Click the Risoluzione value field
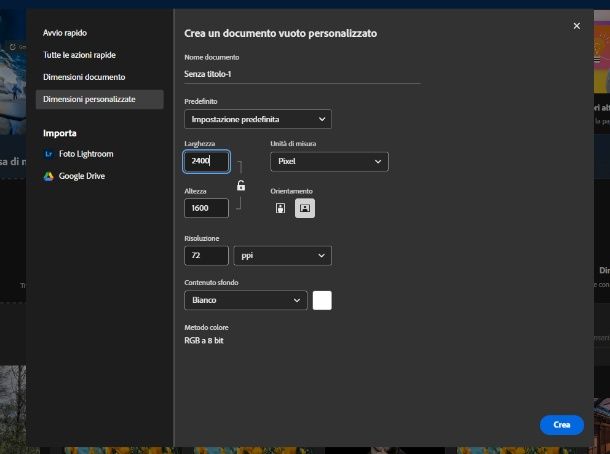 [206, 256]
